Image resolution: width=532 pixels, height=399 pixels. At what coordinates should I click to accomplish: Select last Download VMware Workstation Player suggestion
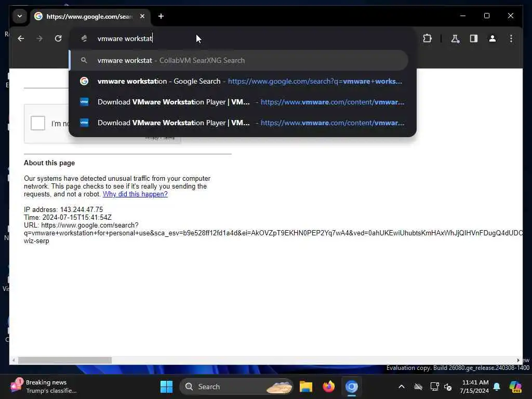(239, 123)
